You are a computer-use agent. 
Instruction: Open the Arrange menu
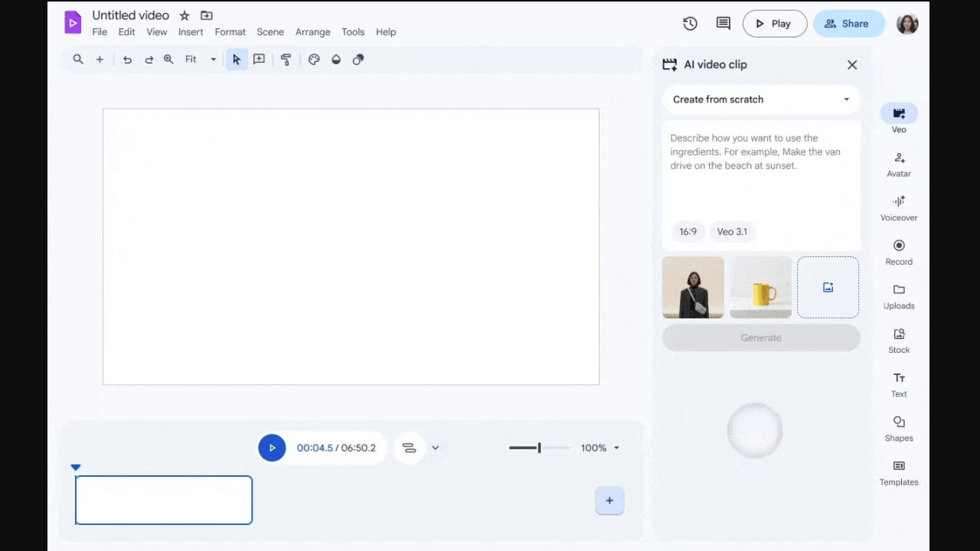click(313, 32)
